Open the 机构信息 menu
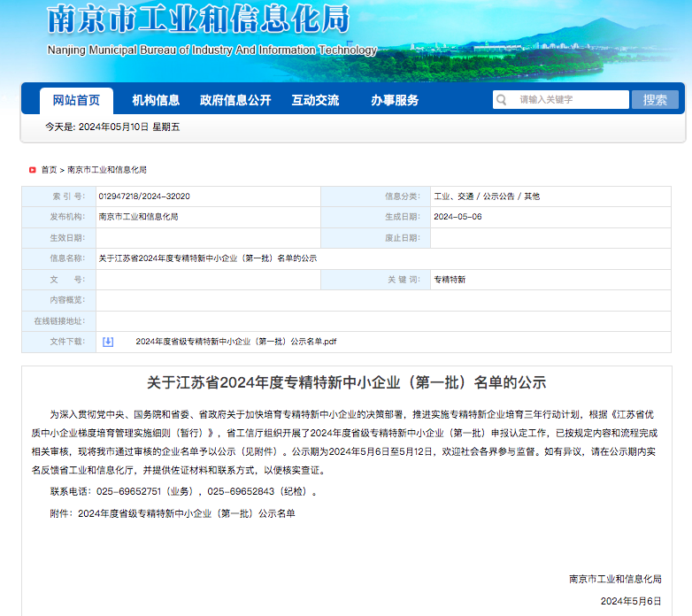The height and width of the screenshot is (616, 692). [156, 100]
